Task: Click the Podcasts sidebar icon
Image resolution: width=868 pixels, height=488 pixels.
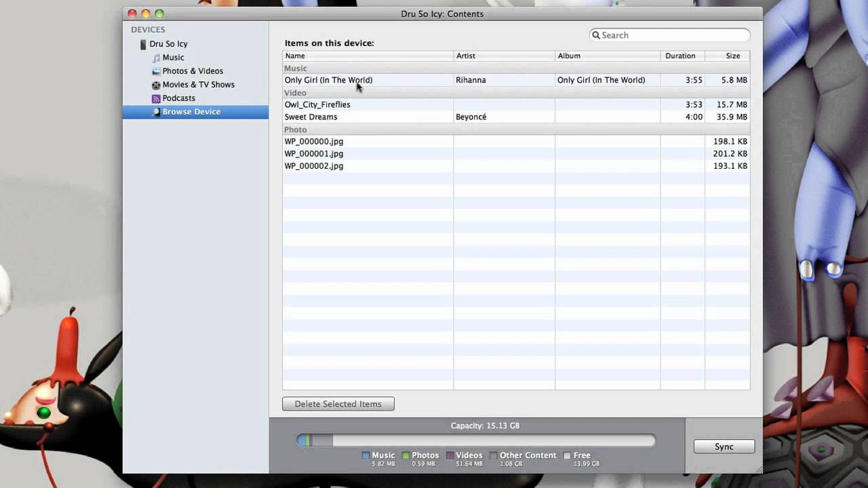Action: 157,98
